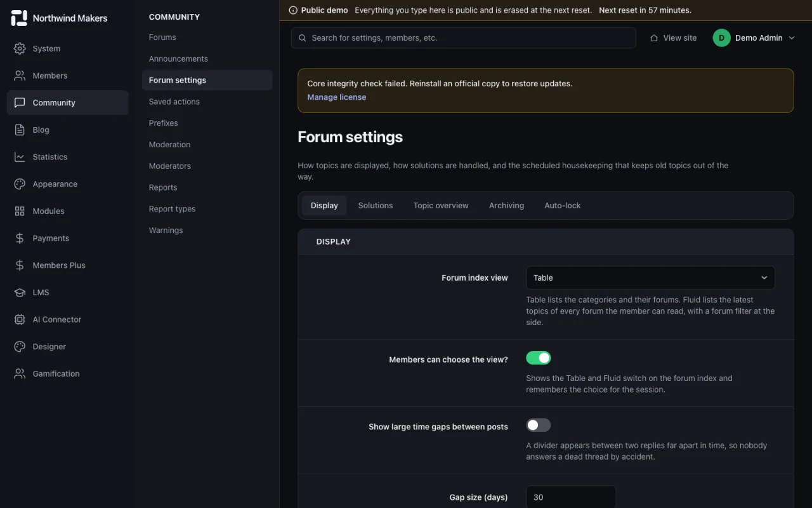Open Saved actions page

207,102
